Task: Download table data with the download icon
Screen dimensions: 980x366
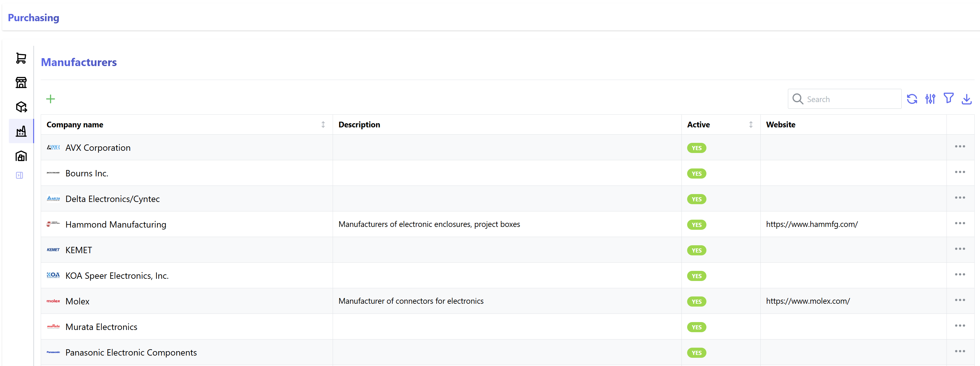Action: pos(967,99)
